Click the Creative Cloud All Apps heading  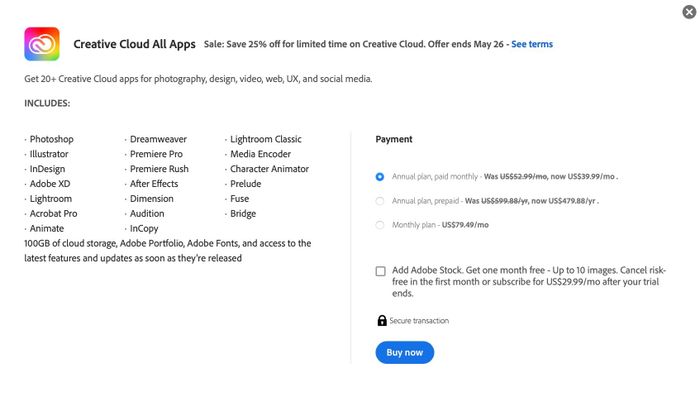(134, 44)
